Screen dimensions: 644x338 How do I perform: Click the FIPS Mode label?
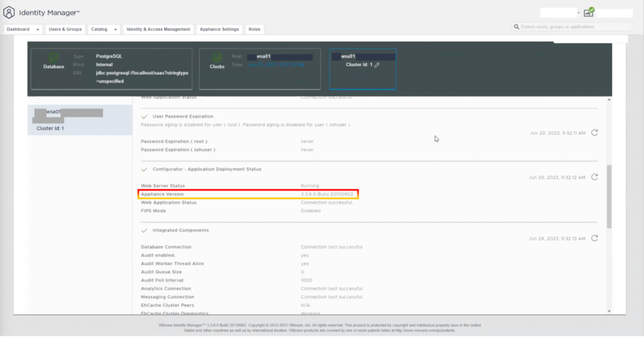(153, 211)
